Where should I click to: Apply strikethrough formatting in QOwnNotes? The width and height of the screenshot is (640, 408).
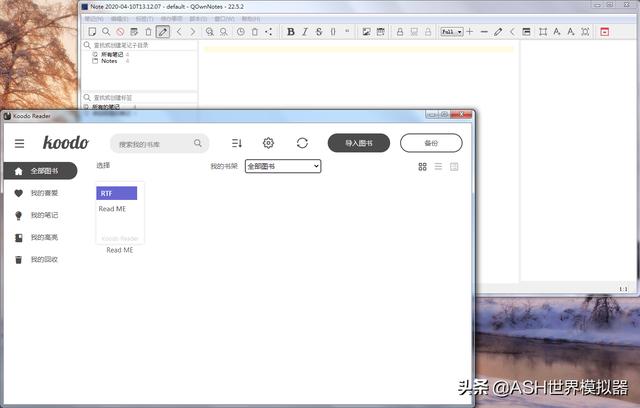(319, 32)
